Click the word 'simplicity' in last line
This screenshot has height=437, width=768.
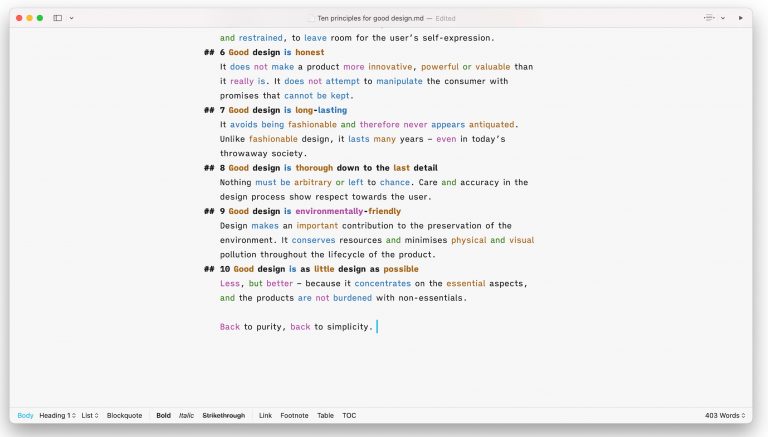(348, 327)
